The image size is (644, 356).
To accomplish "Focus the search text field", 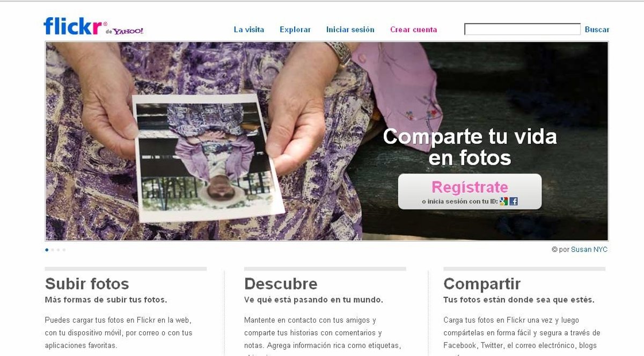I will pos(522,30).
